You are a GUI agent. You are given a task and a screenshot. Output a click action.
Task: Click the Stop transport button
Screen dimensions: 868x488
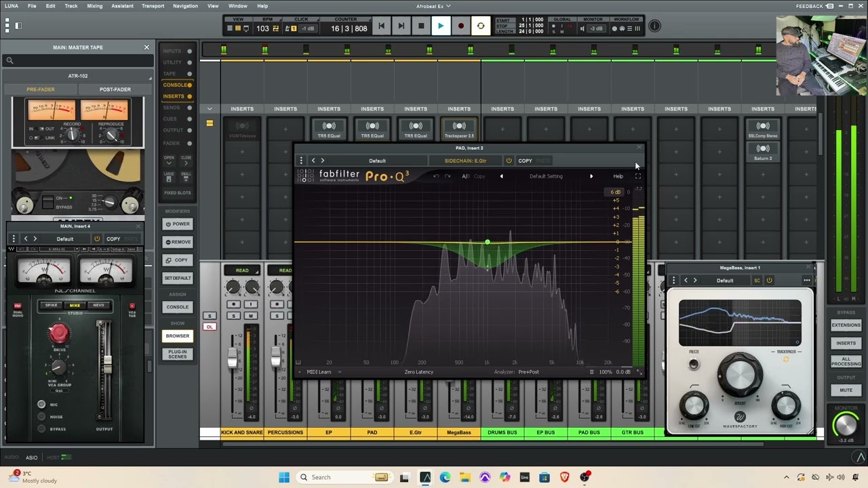(421, 26)
